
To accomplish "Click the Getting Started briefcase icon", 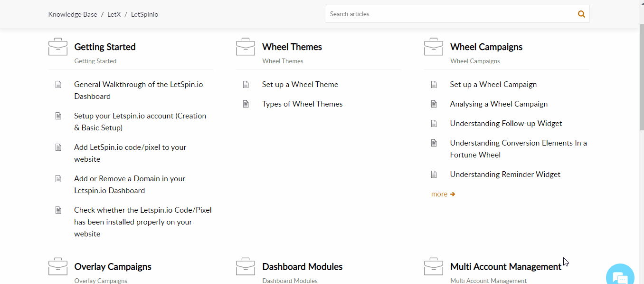I will click(x=58, y=47).
